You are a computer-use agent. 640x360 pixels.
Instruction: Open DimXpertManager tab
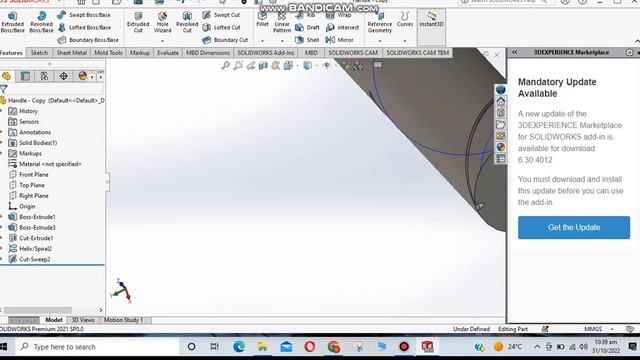click(63, 76)
